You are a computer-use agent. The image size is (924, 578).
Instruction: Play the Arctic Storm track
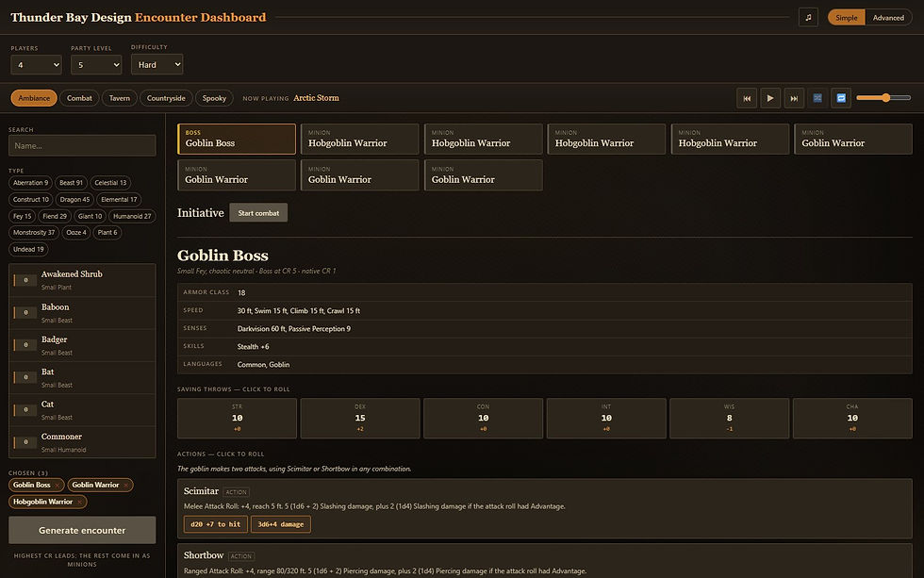click(x=770, y=98)
